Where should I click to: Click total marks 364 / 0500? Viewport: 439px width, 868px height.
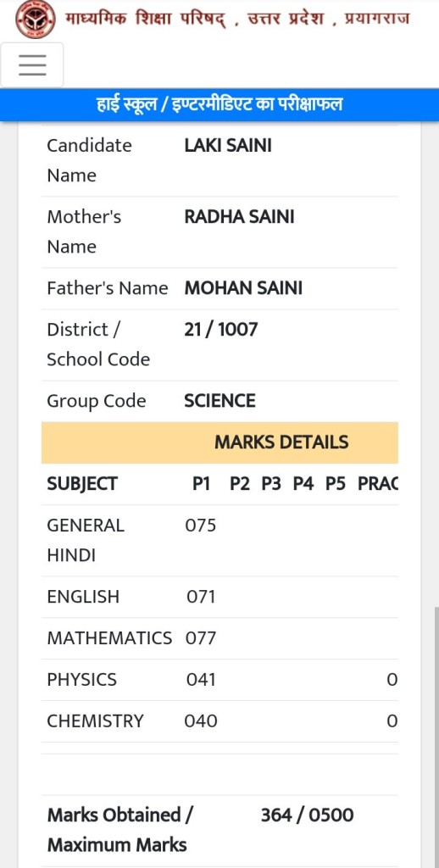point(307,815)
